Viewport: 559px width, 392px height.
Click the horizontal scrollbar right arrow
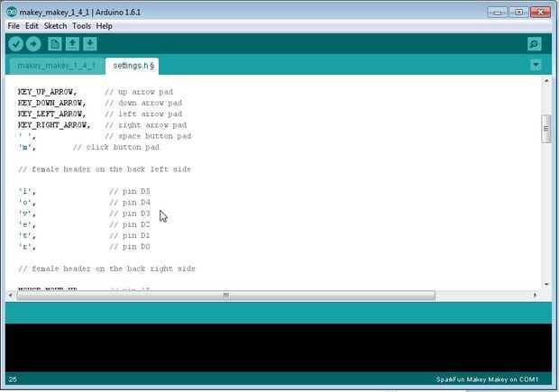(535, 295)
